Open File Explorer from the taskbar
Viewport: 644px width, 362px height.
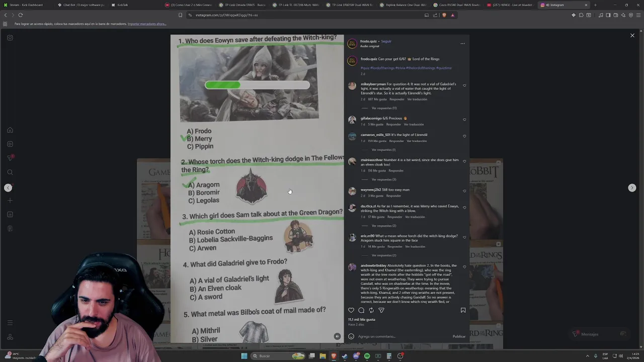[x=323, y=356]
